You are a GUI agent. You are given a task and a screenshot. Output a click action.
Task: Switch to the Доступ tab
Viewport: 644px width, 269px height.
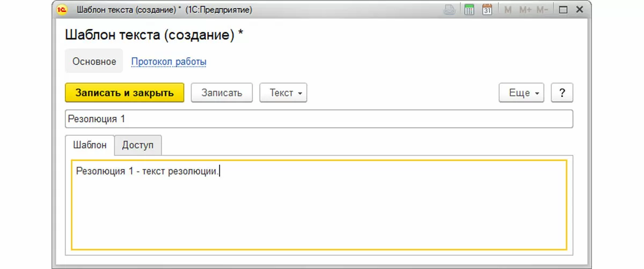coord(138,145)
